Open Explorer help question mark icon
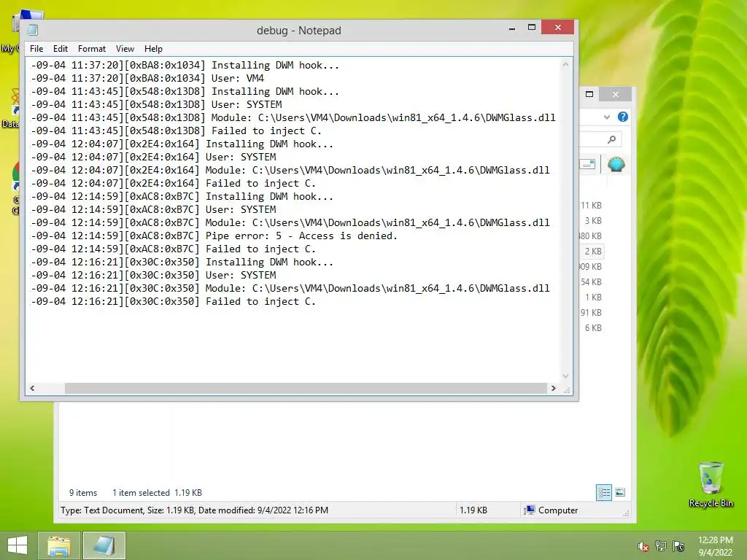Image resolution: width=747 pixels, height=560 pixels. tap(623, 117)
